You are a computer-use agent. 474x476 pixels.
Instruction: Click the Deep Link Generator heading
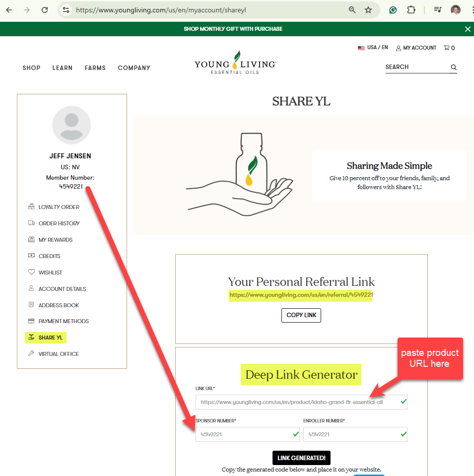(301, 375)
